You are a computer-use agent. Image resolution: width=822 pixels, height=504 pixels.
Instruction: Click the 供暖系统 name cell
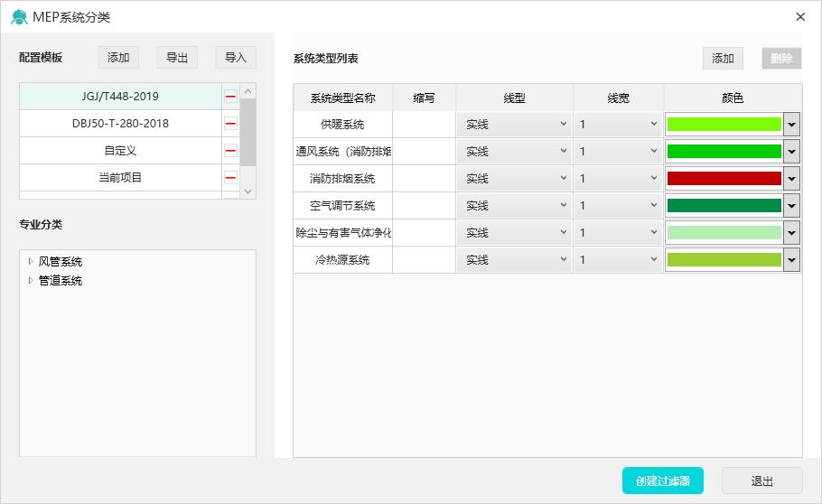tap(343, 125)
